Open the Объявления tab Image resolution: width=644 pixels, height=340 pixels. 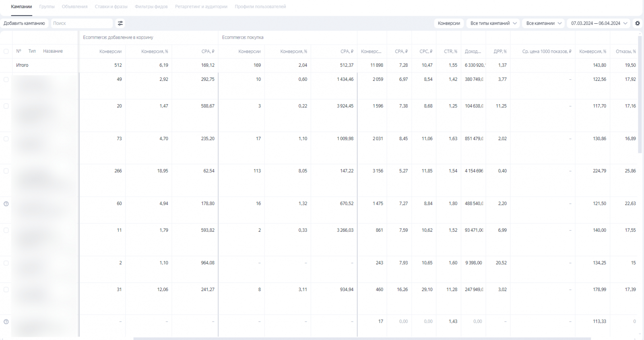(74, 7)
